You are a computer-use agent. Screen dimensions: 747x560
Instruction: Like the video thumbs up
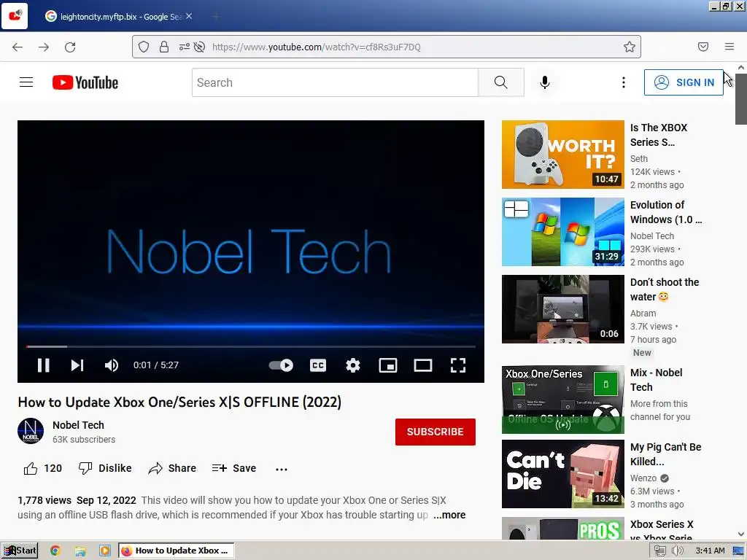[x=43, y=469]
